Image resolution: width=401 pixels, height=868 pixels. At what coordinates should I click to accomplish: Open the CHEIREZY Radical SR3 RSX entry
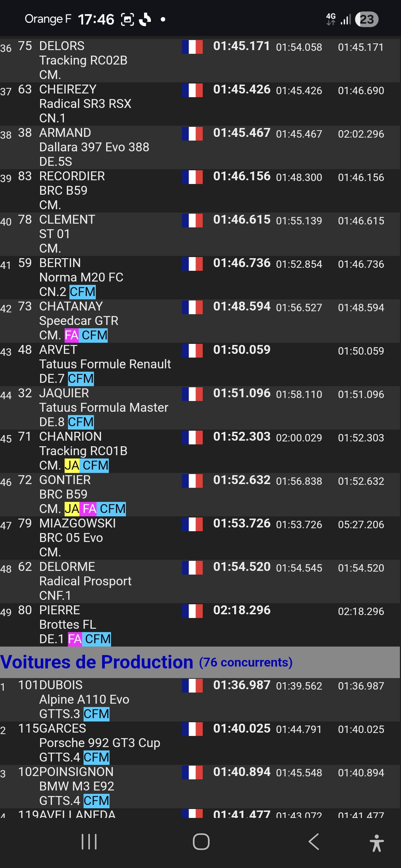tap(85, 103)
